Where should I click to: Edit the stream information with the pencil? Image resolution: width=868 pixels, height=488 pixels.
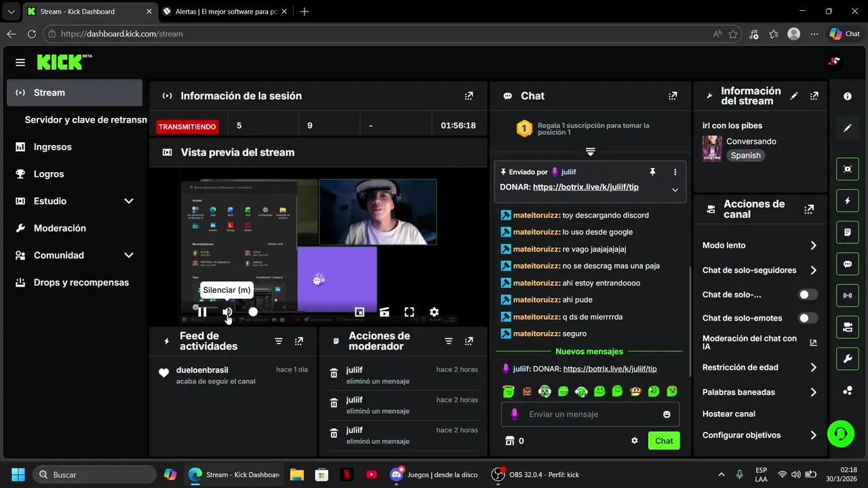pyautogui.click(x=794, y=96)
